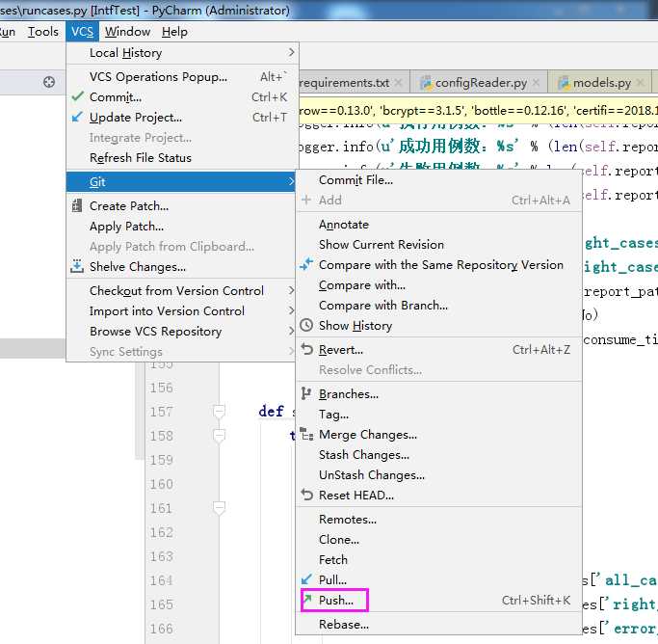658x644 pixels.
Task: Select Clone... entry
Action: click(x=439, y=540)
